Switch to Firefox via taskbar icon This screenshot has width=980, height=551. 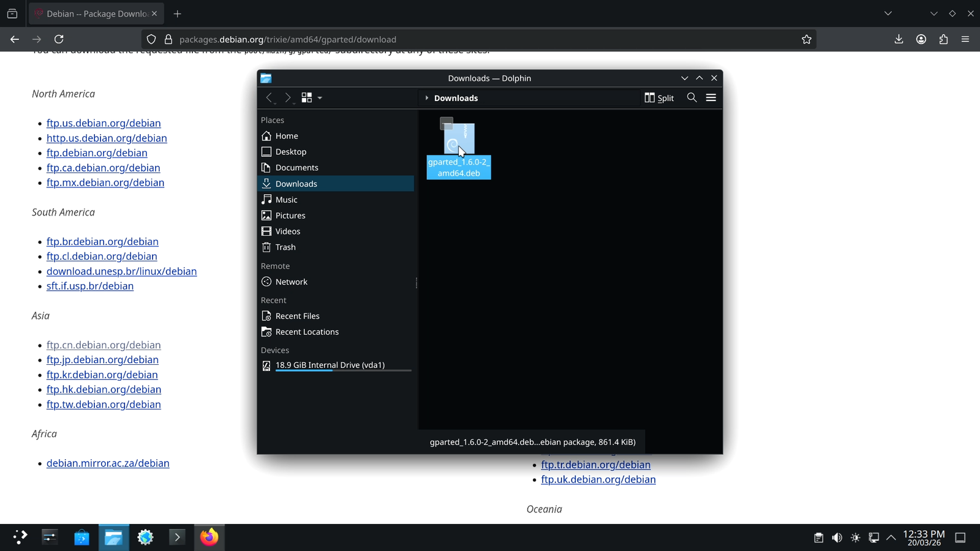click(209, 538)
